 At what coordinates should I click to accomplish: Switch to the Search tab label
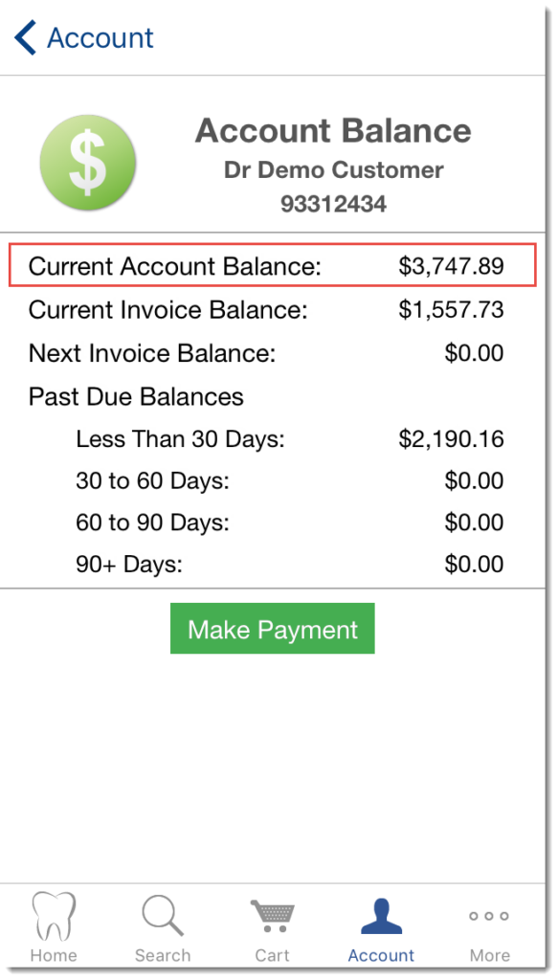(163, 956)
